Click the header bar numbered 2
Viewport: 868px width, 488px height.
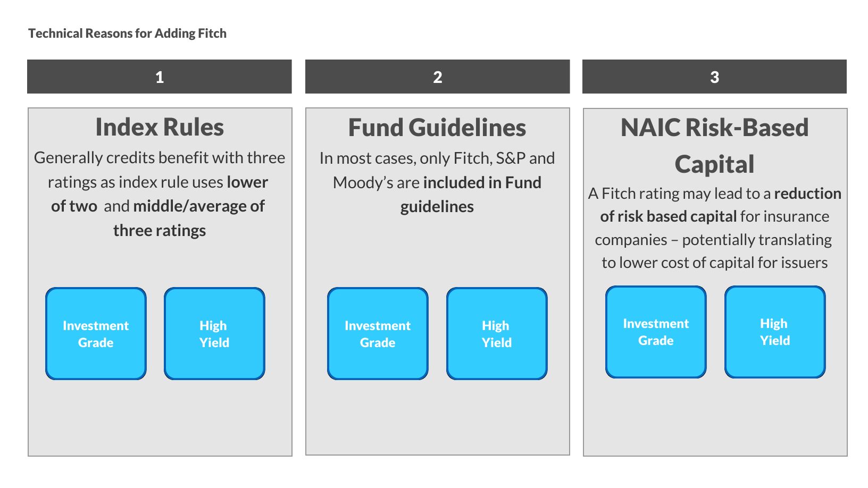click(x=437, y=77)
